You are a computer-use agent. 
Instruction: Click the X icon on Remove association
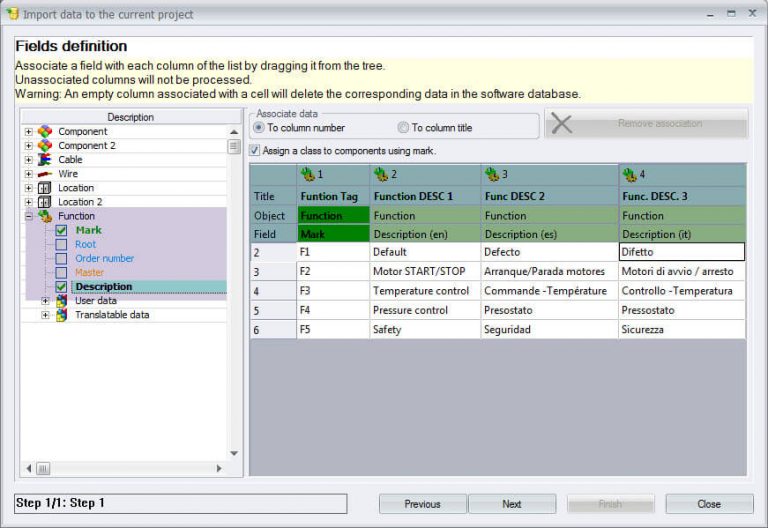coord(561,123)
